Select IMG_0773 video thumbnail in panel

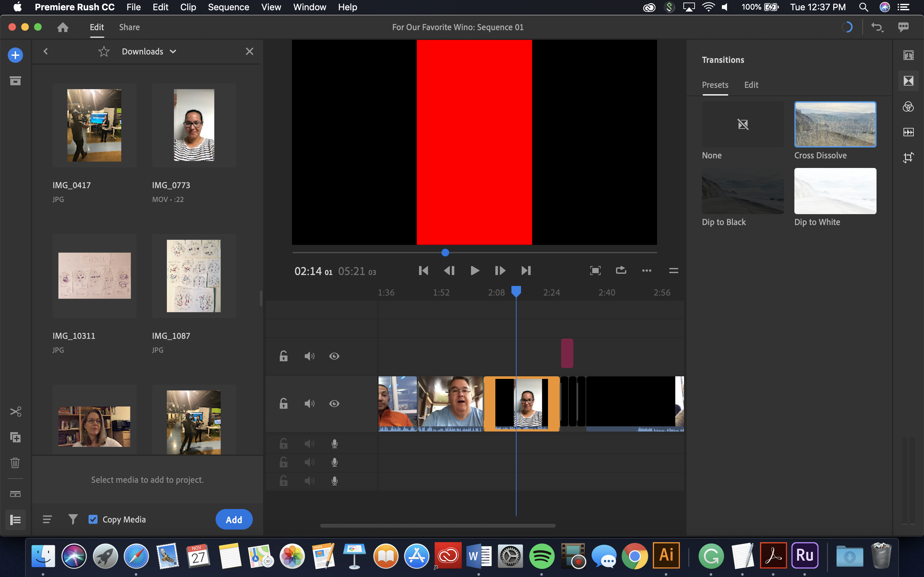pyautogui.click(x=193, y=125)
